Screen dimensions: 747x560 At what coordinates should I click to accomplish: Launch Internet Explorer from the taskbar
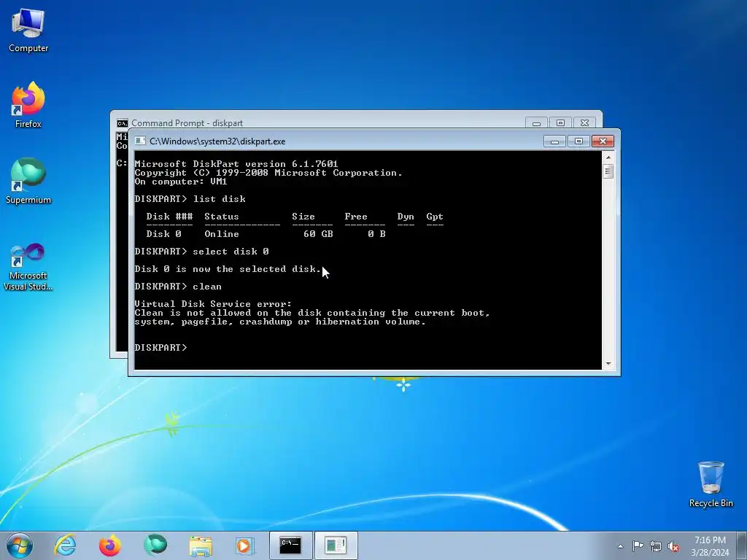coord(65,545)
